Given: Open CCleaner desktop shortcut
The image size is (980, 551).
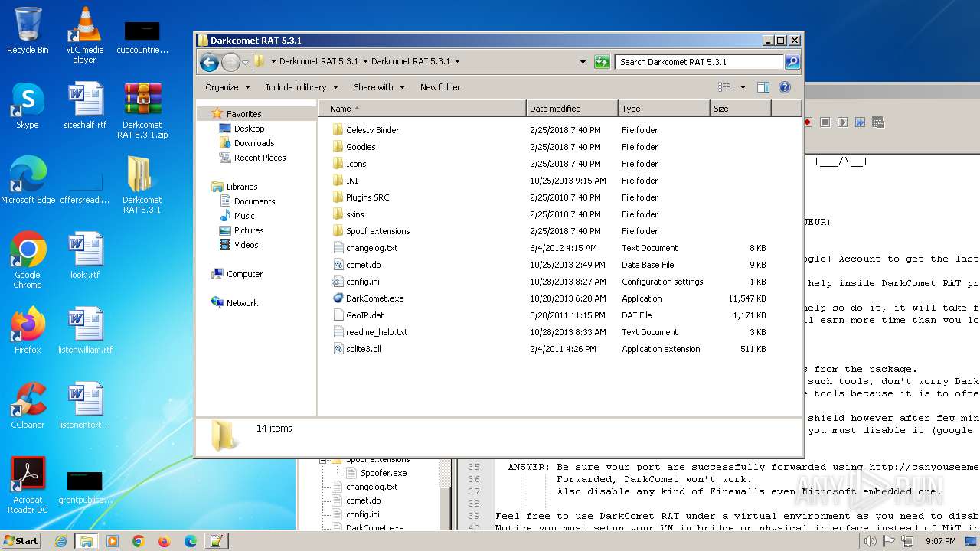Looking at the screenshot, I should click(28, 406).
